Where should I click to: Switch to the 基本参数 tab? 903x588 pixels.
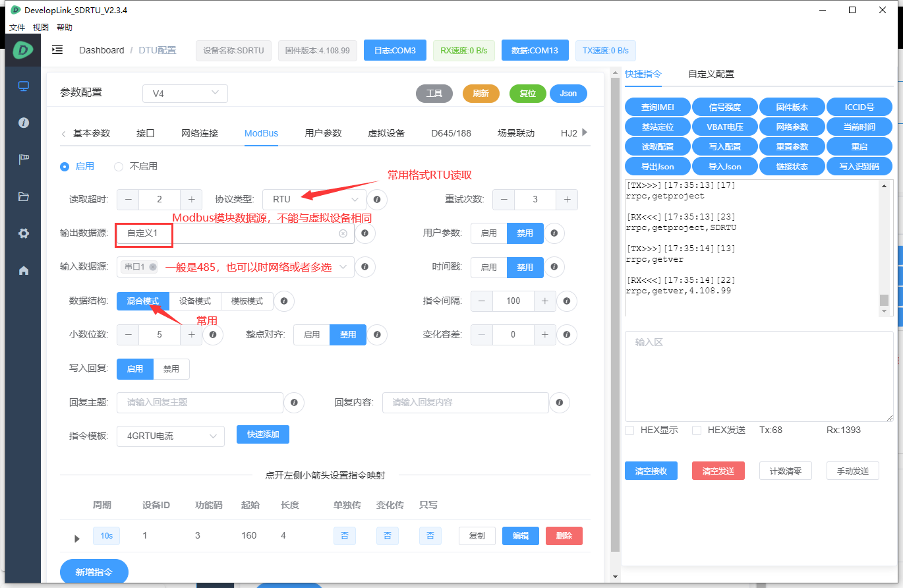[92, 133]
